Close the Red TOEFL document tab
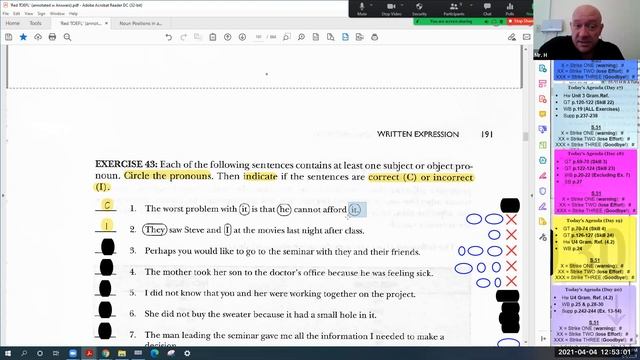 pyautogui.click(x=107, y=23)
